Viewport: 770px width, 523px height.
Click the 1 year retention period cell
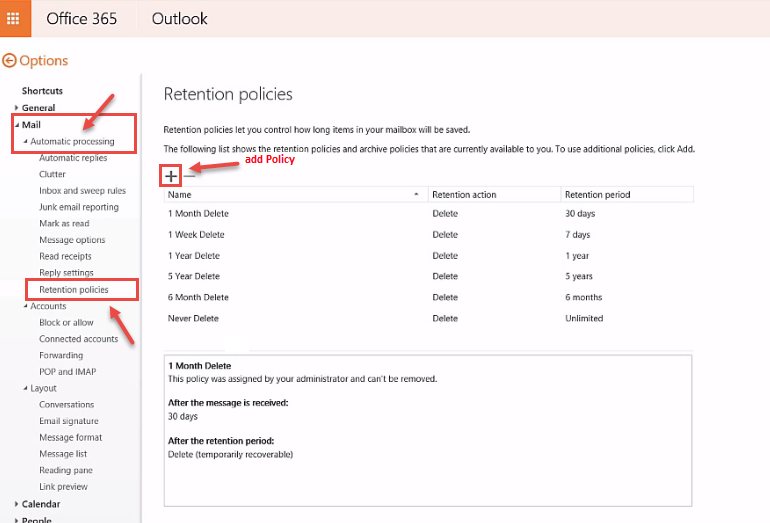[x=577, y=256]
